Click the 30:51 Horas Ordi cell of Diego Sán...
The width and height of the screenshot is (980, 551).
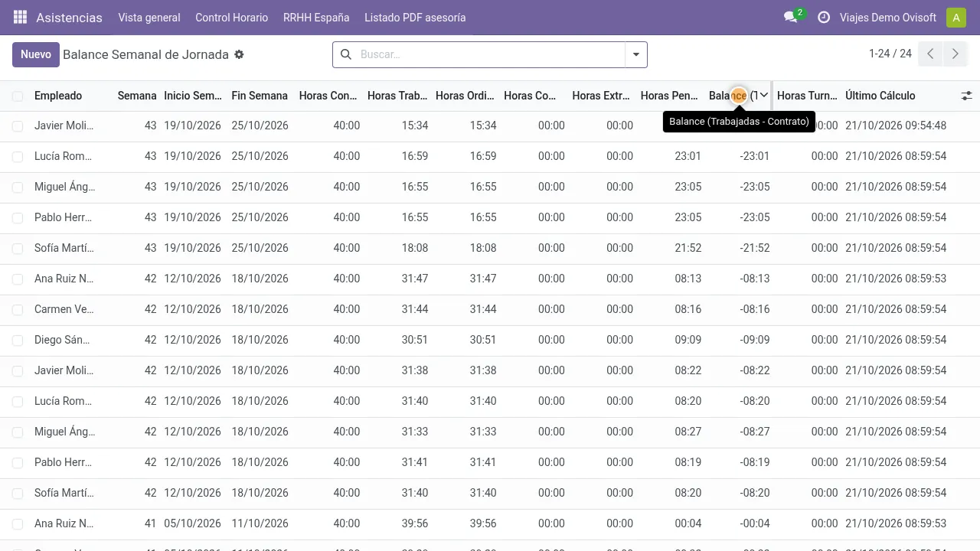click(483, 340)
